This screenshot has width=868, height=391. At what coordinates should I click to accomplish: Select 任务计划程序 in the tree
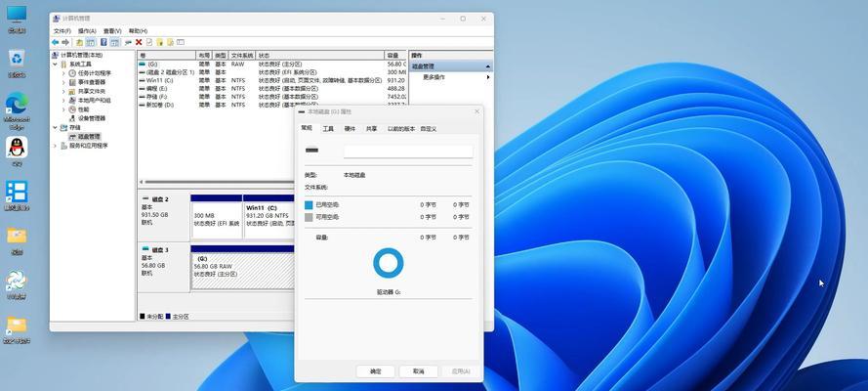pyautogui.click(x=94, y=73)
